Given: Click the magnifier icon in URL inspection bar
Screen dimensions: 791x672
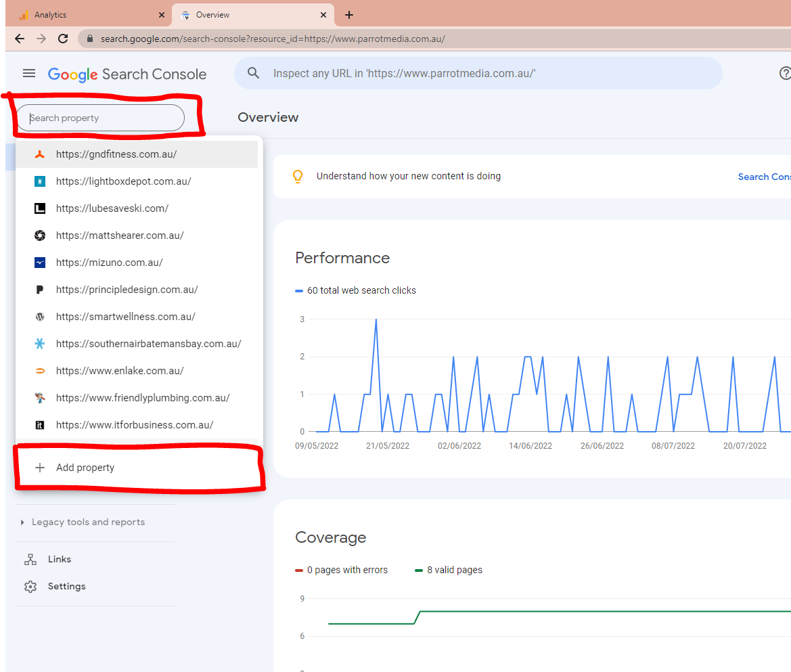Looking at the screenshot, I should click(x=254, y=73).
